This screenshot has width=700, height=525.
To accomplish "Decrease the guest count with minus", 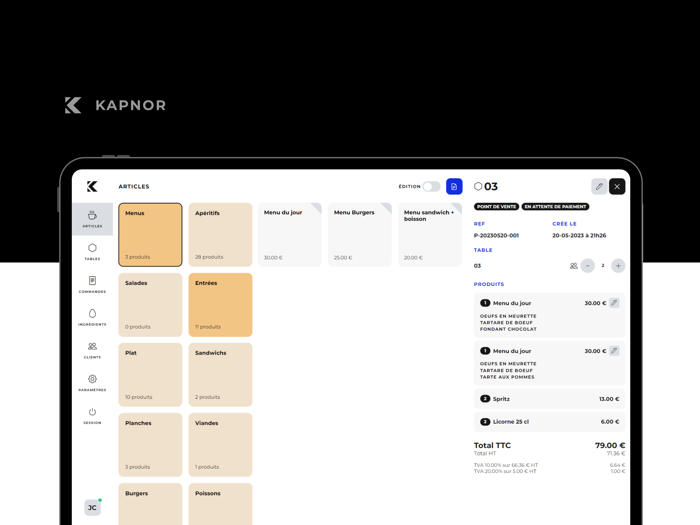I will point(588,266).
